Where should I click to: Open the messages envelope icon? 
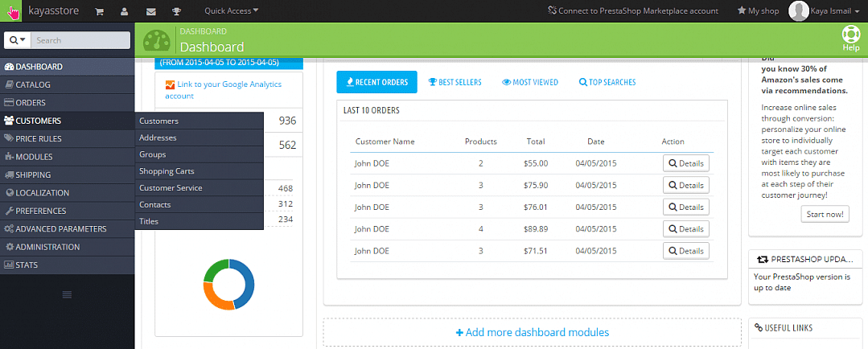(x=150, y=11)
